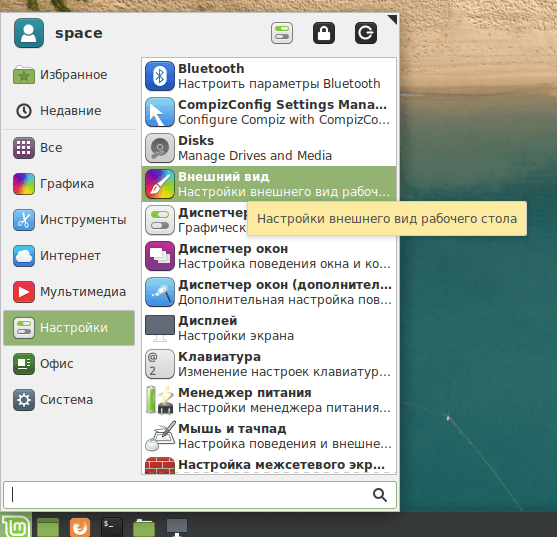
Task: Select the Мультимедиа category
Action: [69, 292]
